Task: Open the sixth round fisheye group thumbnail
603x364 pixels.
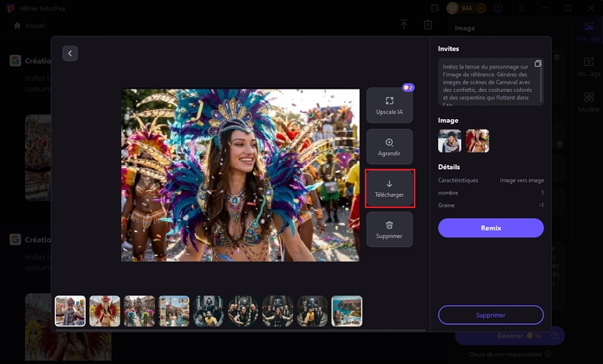Action: (243, 311)
